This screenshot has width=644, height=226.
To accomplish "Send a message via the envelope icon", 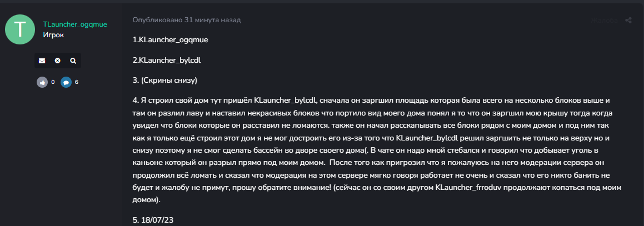I will point(42,61).
